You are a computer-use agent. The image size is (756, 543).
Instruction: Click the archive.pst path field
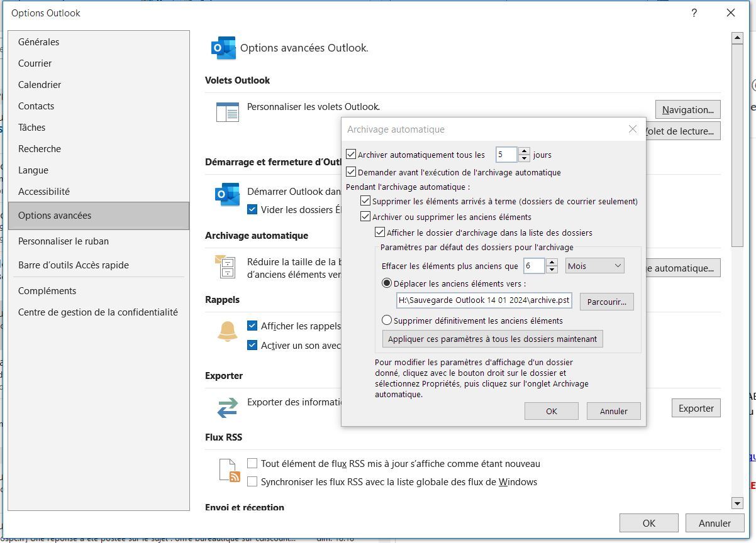pos(484,300)
